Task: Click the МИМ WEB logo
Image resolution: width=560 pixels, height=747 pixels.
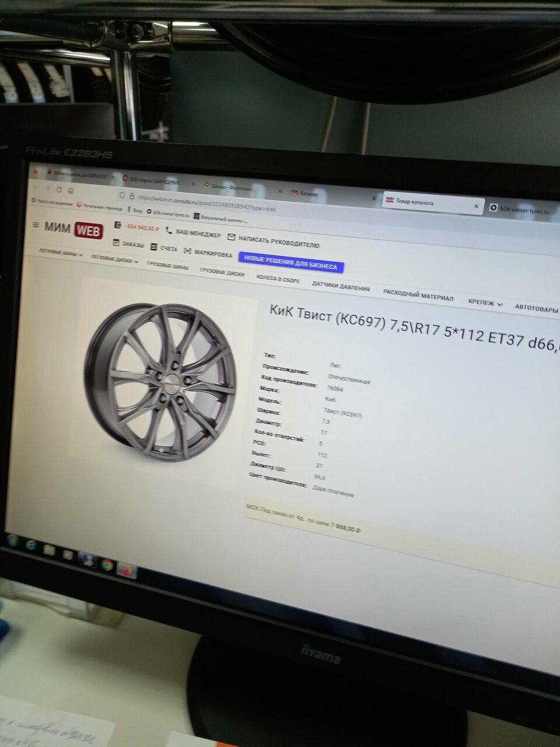Action: [x=74, y=229]
